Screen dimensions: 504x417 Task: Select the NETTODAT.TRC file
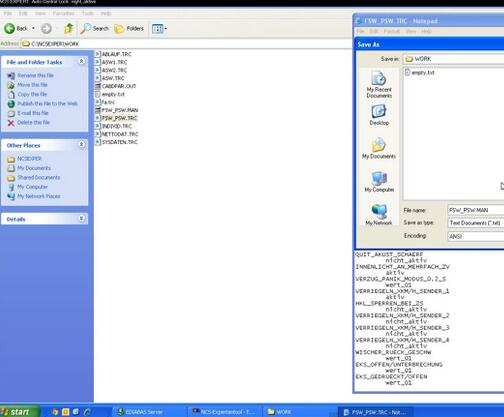click(x=117, y=134)
